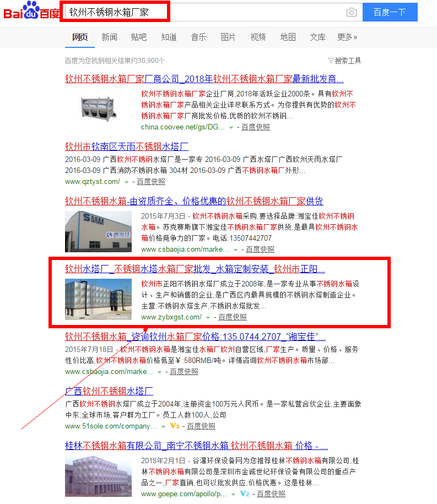Open camera image search icon
The width and height of the screenshot is (437, 504).
click(352, 12)
